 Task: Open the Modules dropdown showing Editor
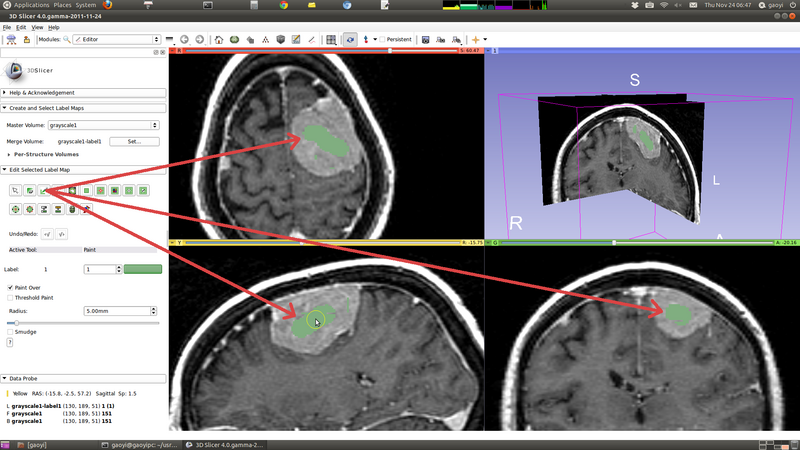click(x=117, y=40)
